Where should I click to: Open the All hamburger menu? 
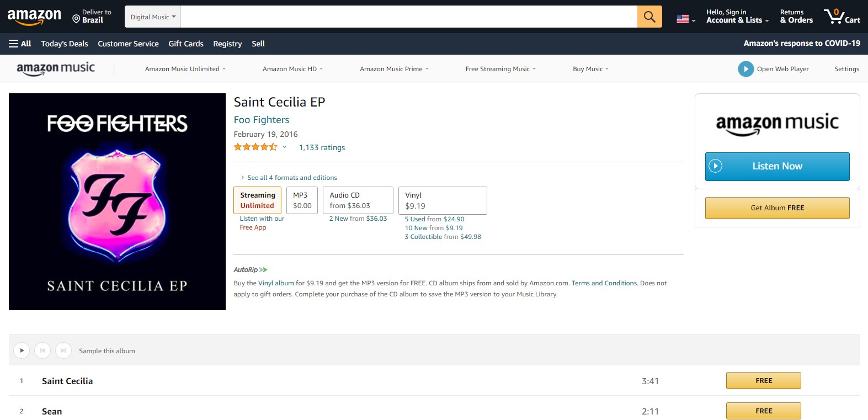20,44
